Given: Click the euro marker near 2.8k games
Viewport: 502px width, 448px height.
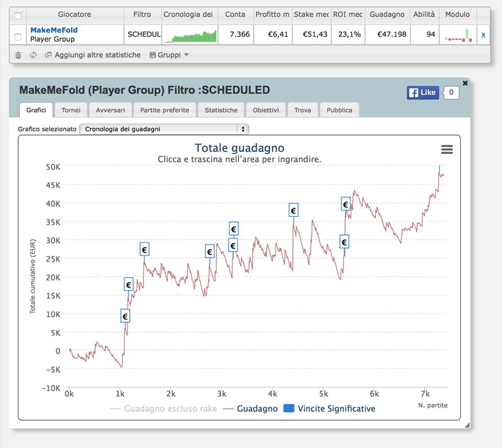Looking at the screenshot, I should tap(210, 252).
